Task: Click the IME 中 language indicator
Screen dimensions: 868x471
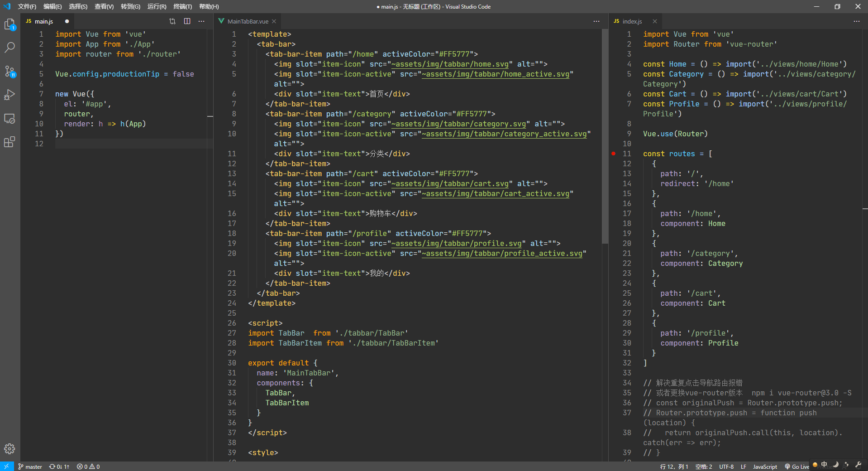Action: coord(824,465)
